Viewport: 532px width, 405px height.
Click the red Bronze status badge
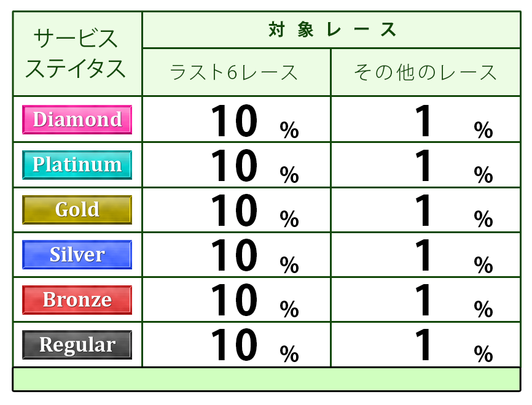(x=77, y=300)
